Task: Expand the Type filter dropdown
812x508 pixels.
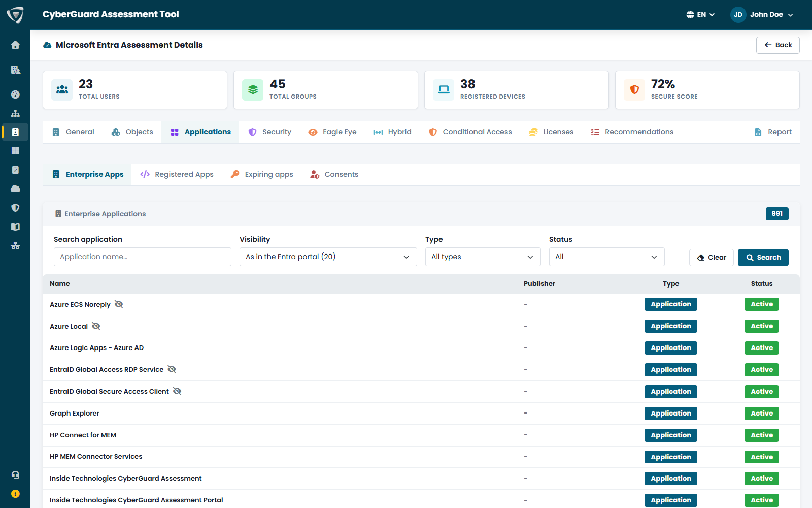Action: (x=483, y=257)
